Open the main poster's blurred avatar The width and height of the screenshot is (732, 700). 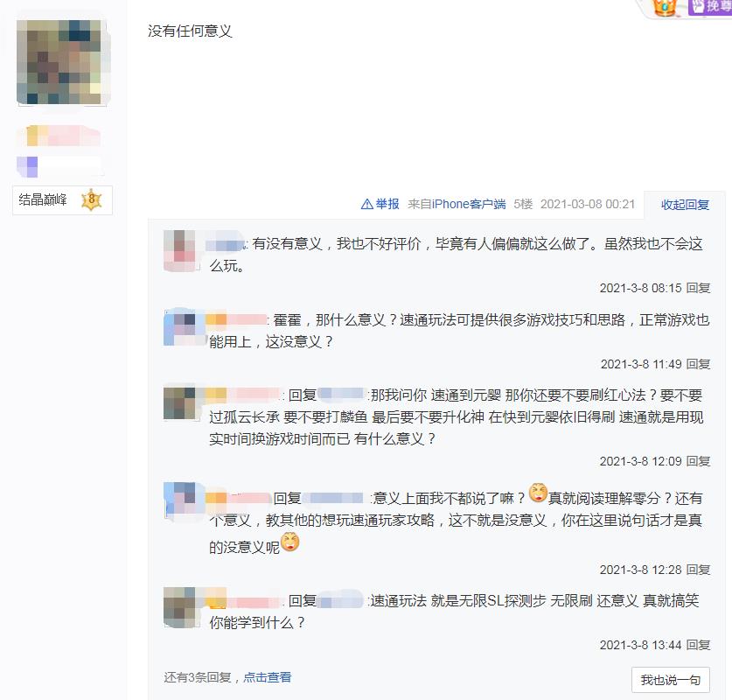point(61,61)
